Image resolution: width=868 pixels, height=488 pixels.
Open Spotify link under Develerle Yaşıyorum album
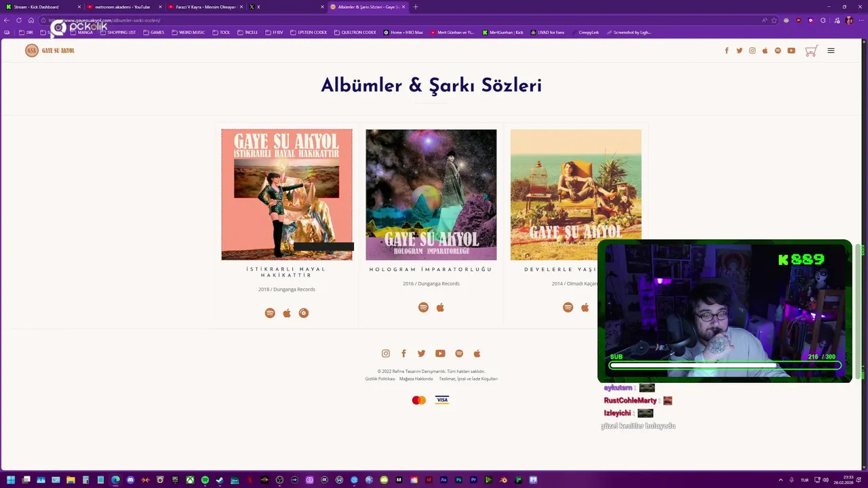568,308
